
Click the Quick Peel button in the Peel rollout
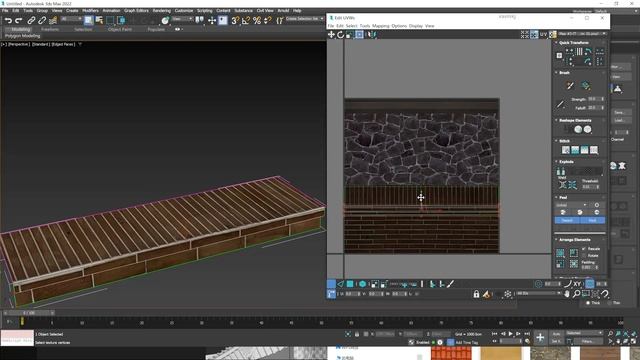tap(563, 212)
